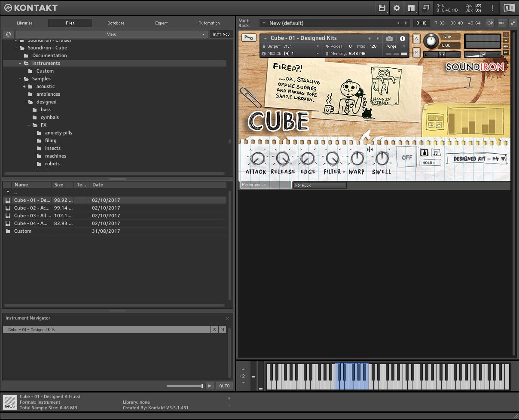Image resolution: width=519 pixels, height=420 pixels.
Task: Select the music note mode icon
Action: (436, 152)
